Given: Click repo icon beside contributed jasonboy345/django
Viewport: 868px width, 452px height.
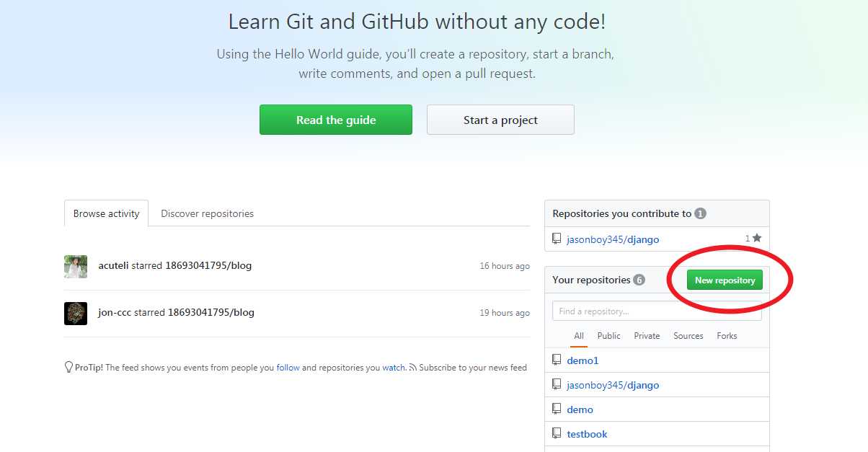Looking at the screenshot, I should pos(557,239).
